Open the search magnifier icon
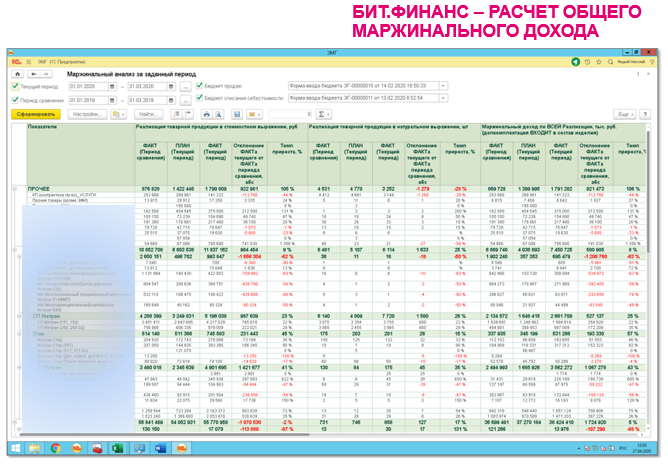This screenshot has height=467, width=668. point(610,62)
